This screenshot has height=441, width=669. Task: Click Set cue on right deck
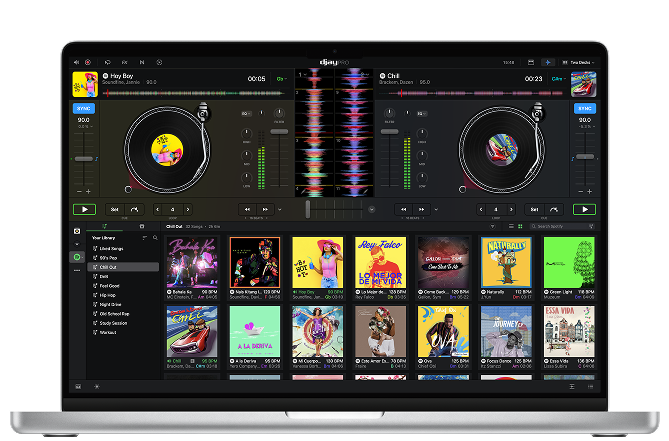pos(534,209)
